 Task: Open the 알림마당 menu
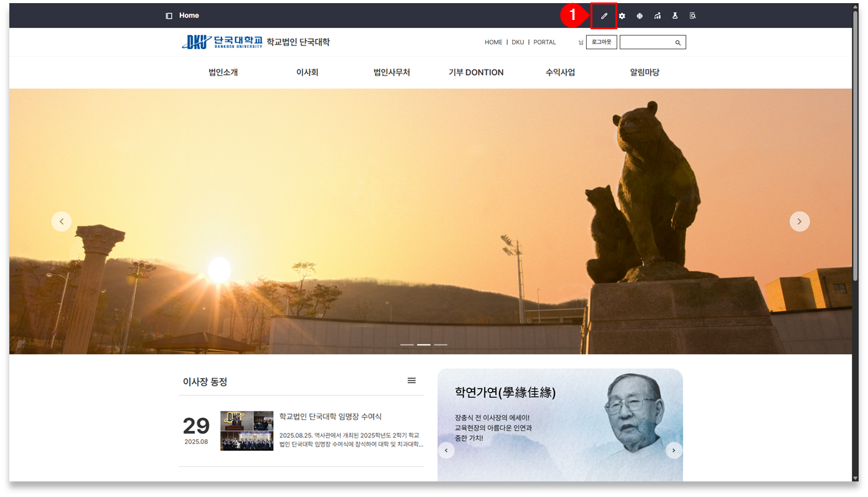[644, 72]
